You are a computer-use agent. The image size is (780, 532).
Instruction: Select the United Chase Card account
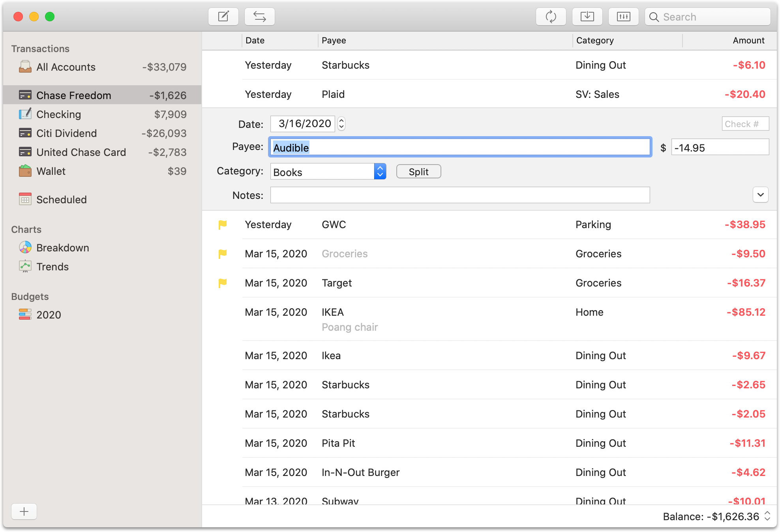point(102,152)
